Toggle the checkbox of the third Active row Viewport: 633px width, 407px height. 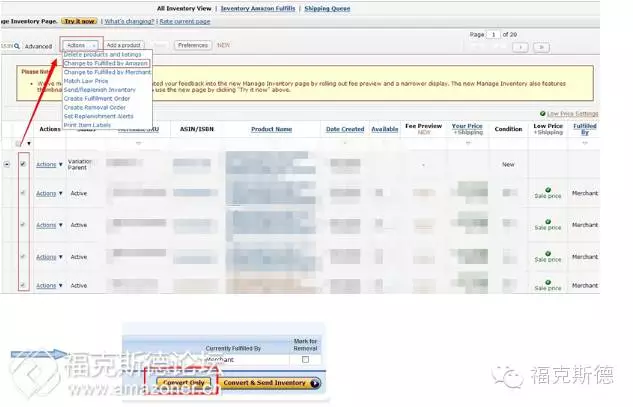pyautogui.click(x=23, y=256)
